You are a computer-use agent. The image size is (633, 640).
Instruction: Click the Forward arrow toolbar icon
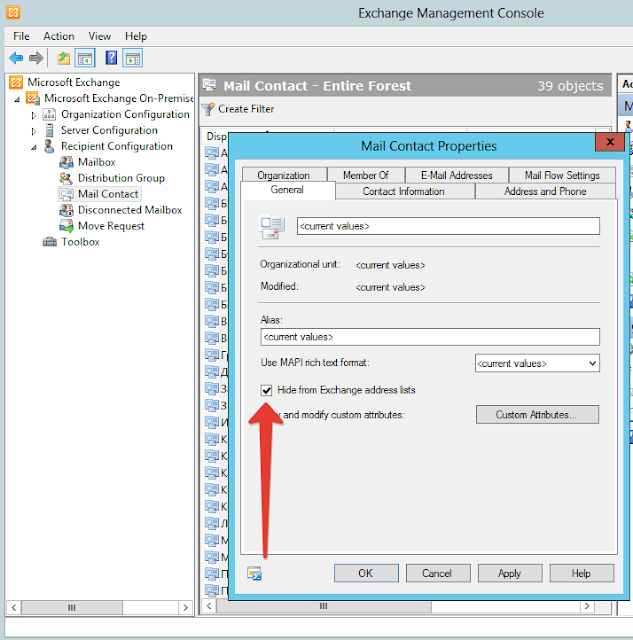point(36,58)
